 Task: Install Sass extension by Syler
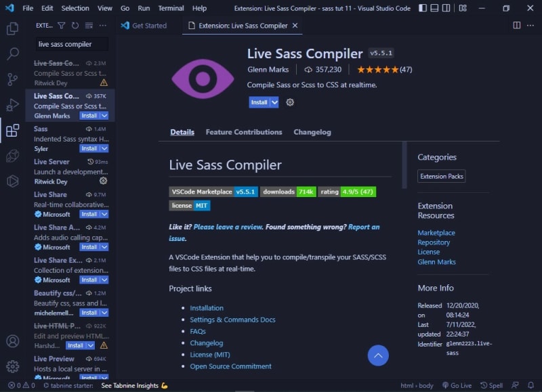click(x=89, y=148)
